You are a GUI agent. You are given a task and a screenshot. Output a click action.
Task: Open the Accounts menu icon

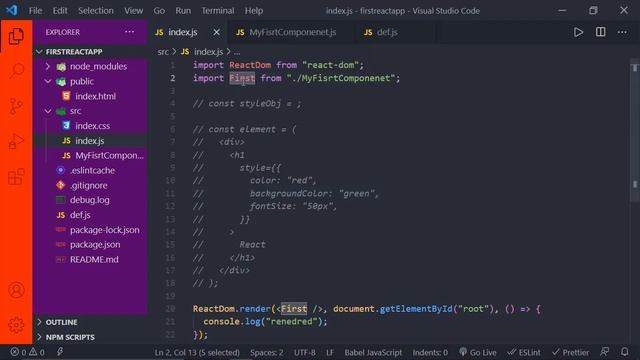tap(16, 290)
